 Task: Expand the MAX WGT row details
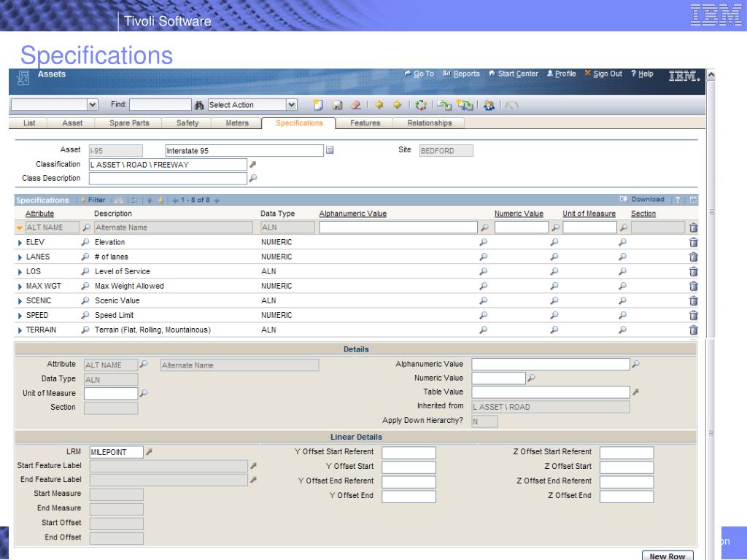tap(20, 287)
